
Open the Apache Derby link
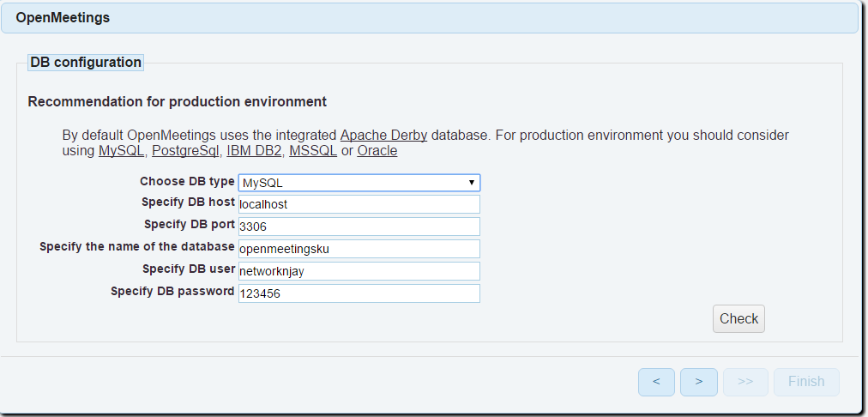tap(383, 135)
